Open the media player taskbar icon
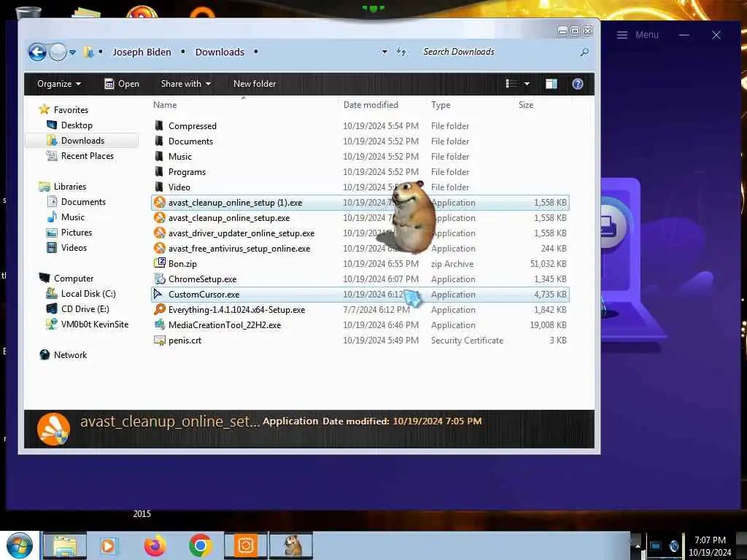The image size is (747, 560). [108, 545]
